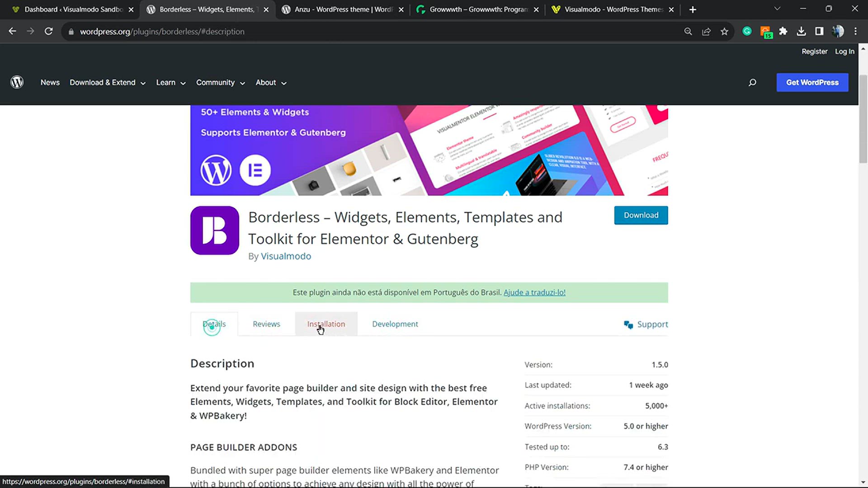The width and height of the screenshot is (868, 488).
Task: Open the orange extension with badge 15
Action: [766, 32]
